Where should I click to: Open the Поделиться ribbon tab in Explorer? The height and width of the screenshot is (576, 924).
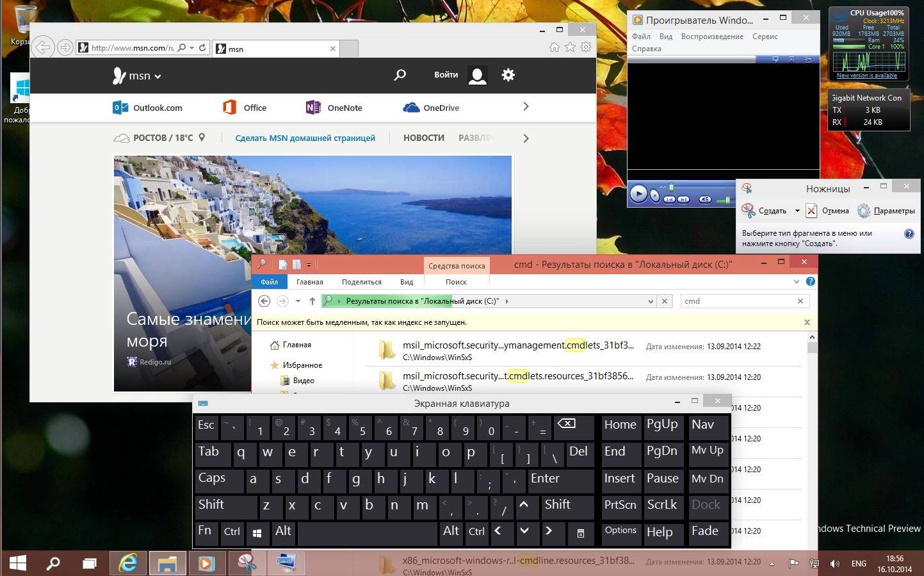[x=361, y=282]
